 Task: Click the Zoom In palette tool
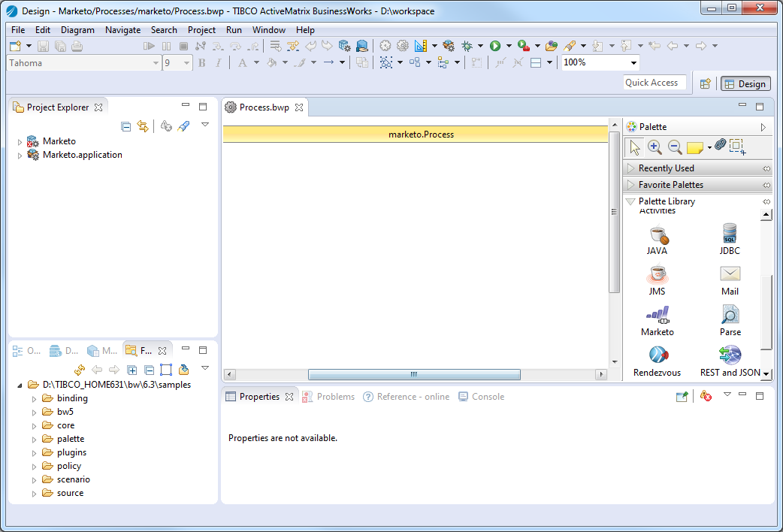[655, 147]
